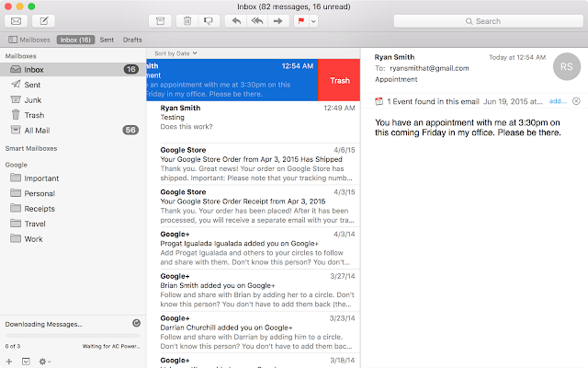This screenshot has width=588, height=368.
Task: Open the Sent mailbox in sidebar
Action: 72,85
